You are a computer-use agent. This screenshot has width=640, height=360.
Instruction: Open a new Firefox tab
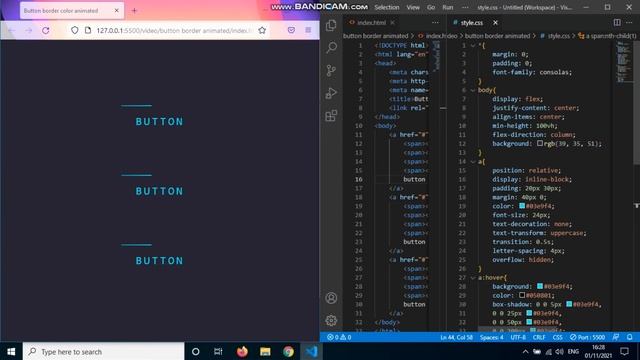[x=134, y=11]
